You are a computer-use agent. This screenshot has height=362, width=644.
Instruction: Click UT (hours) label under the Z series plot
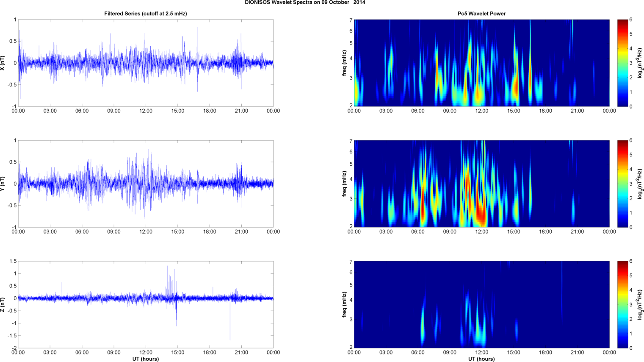[146, 359]
